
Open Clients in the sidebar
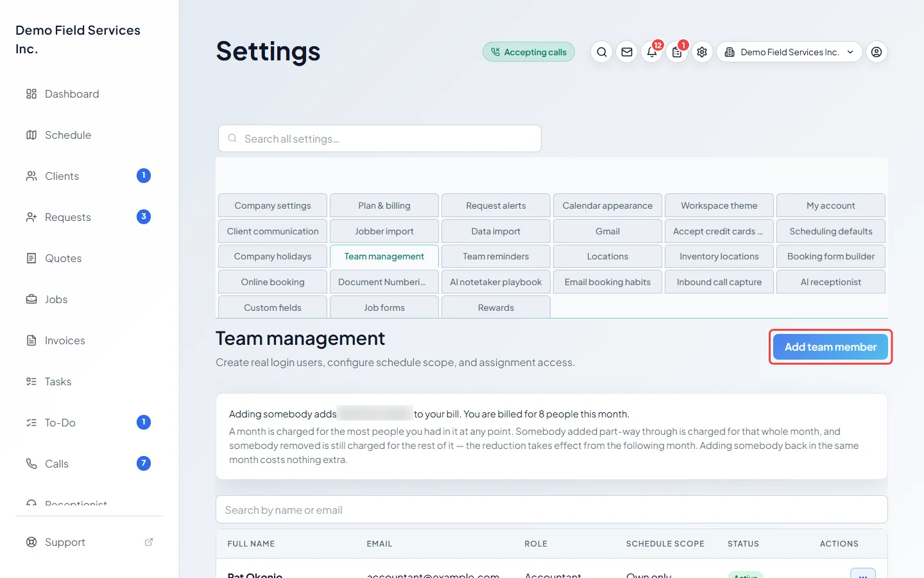pyautogui.click(x=89, y=176)
